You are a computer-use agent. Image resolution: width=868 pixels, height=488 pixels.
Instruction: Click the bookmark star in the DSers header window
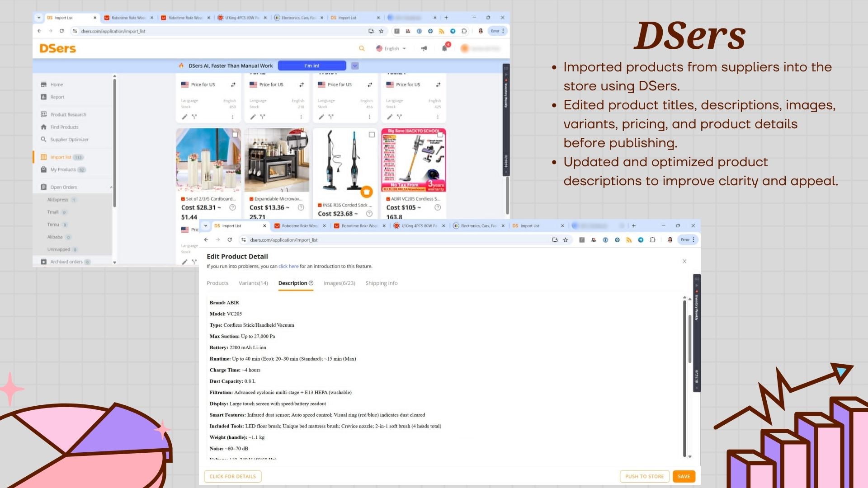coord(381,31)
